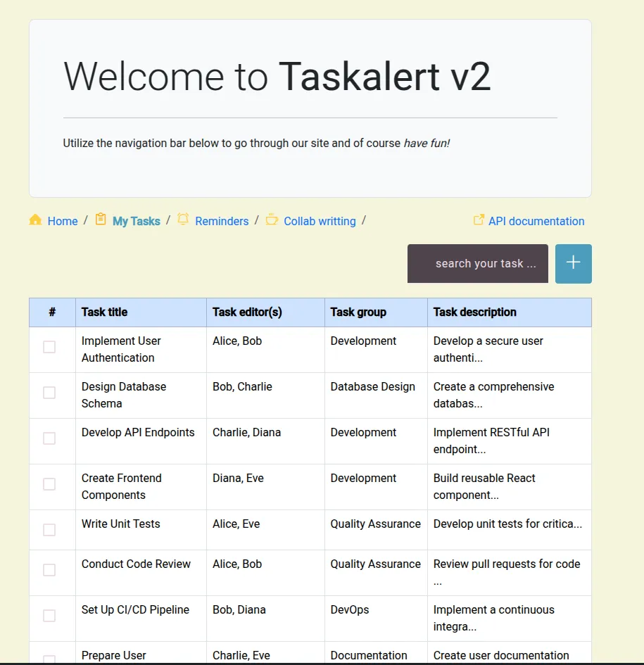Add a new task with plus button
The image size is (644, 665).
(x=573, y=263)
